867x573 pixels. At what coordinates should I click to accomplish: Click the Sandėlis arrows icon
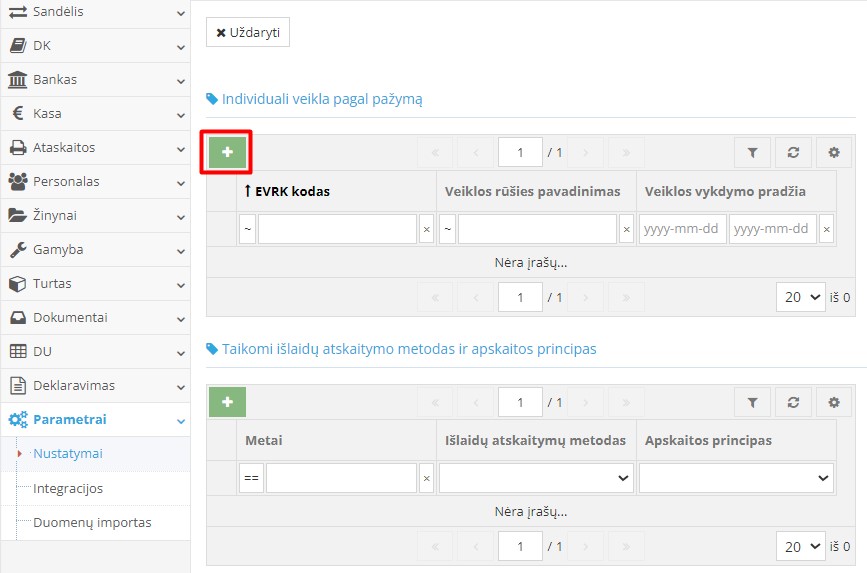click(18, 12)
